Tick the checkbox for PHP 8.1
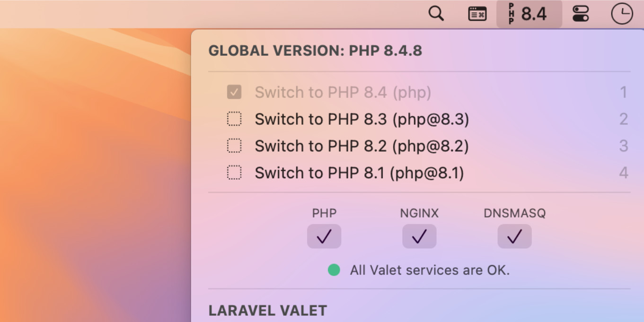The height and width of the screenshot is (322, 644). (234, 173)
